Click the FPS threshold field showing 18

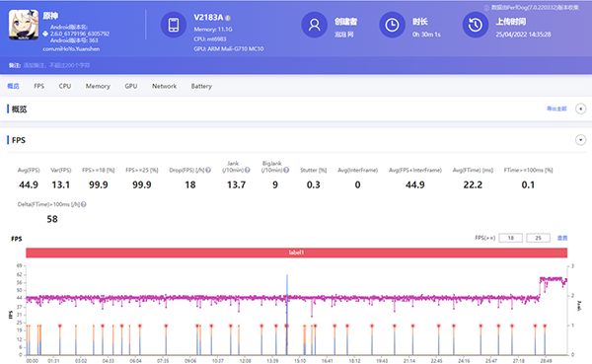tap(510, 238)
